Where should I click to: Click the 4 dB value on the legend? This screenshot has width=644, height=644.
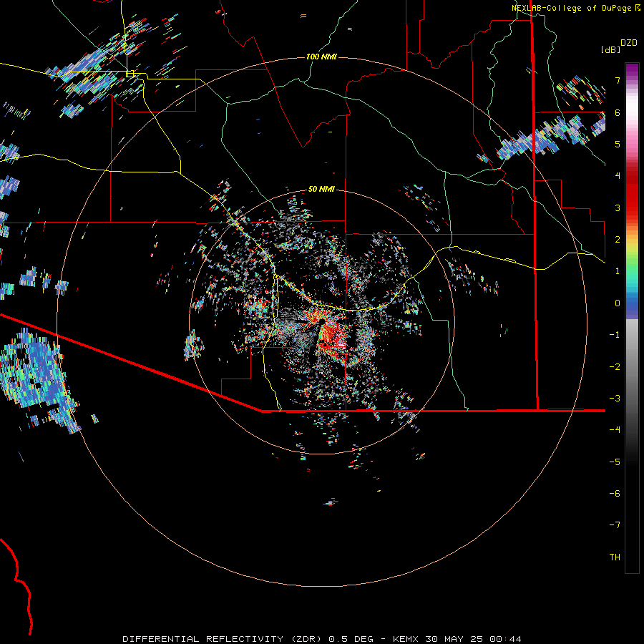pyautogui.click(x=618, y=175)
